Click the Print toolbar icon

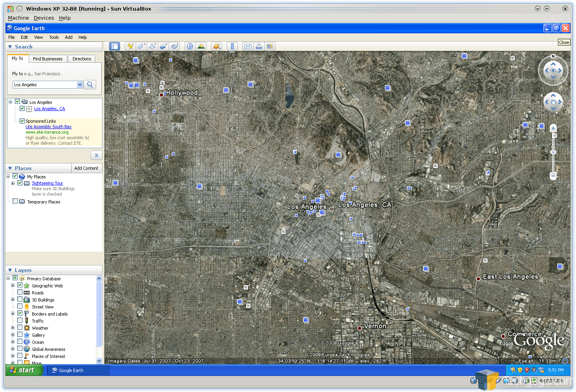pos(259,46)
